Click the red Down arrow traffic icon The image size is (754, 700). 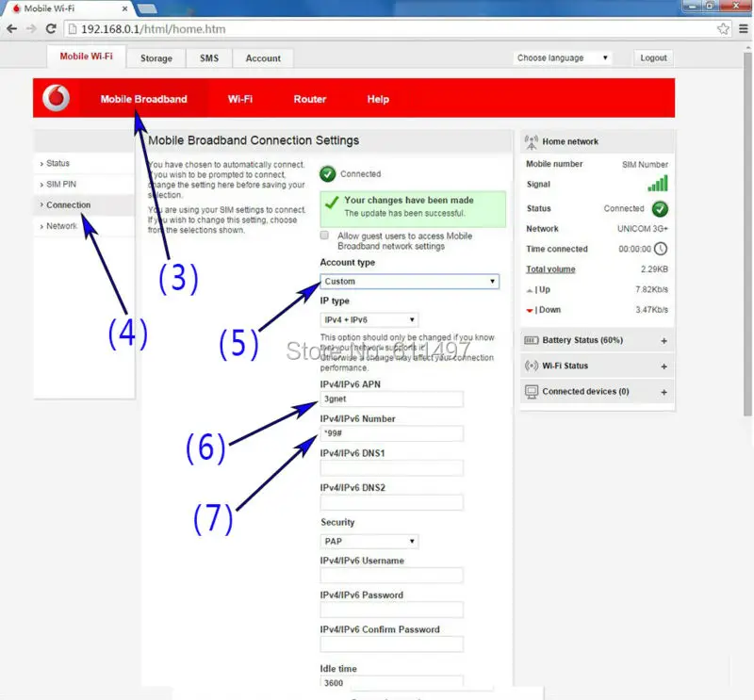[x=530, y=311]
